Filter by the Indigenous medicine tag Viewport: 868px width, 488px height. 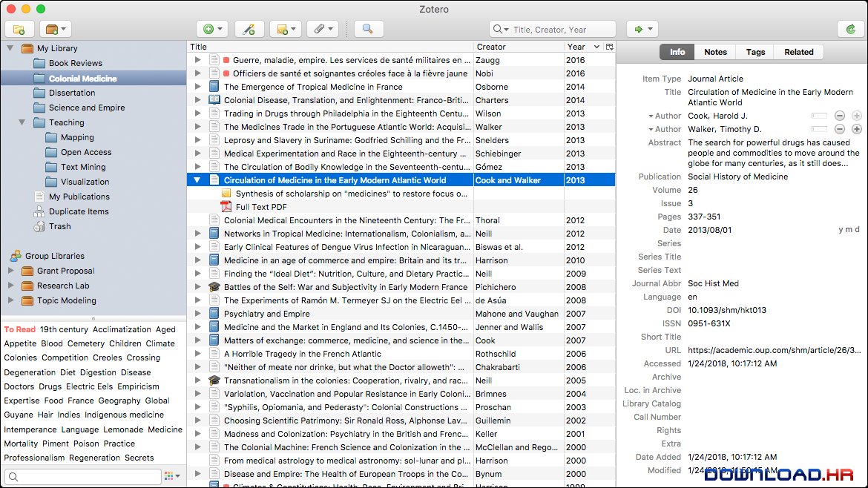tap(124, 415)
